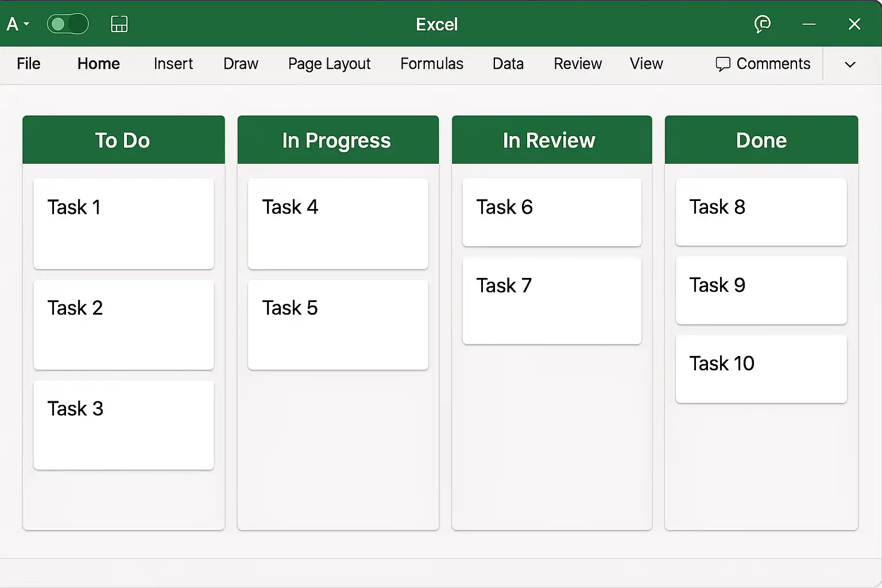Go to the Formulas tab
This screenshot has height=588, width=882.
coord(431,64)
